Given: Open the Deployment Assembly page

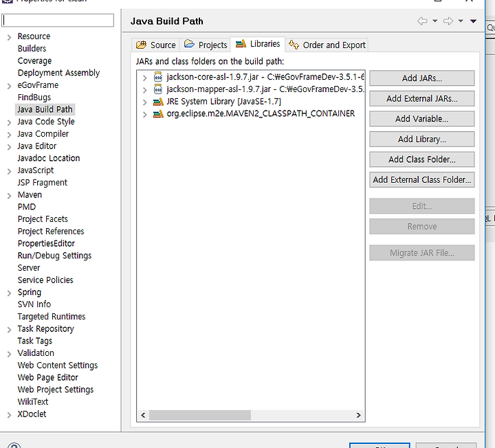Looking at the screenshot, I should pyautogui.click(x=58, y=73).
